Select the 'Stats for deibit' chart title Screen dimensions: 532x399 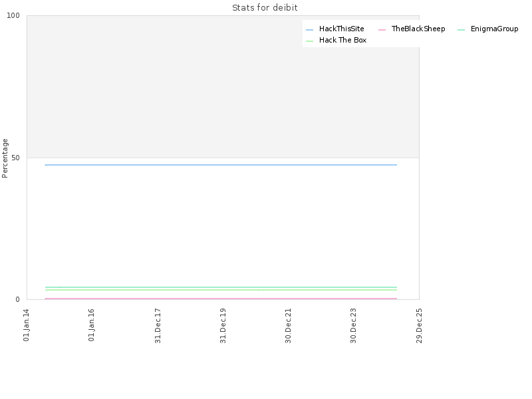coord(265,7)
